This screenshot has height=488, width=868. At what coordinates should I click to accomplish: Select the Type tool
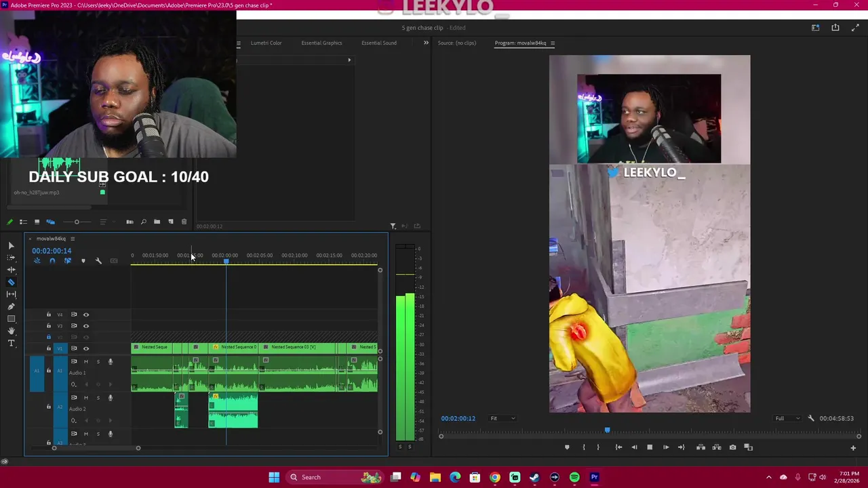(x=11, y=344)
